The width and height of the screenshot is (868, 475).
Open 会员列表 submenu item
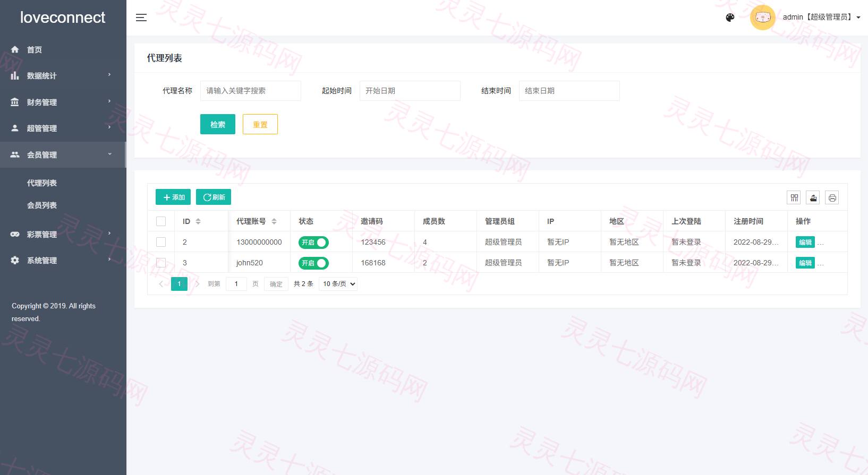(x=42, y=205)
